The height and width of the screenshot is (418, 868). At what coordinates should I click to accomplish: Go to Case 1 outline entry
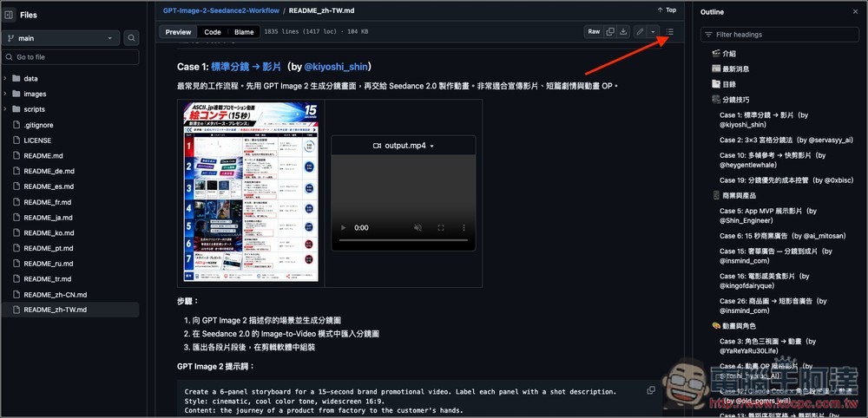pos(764,120)
